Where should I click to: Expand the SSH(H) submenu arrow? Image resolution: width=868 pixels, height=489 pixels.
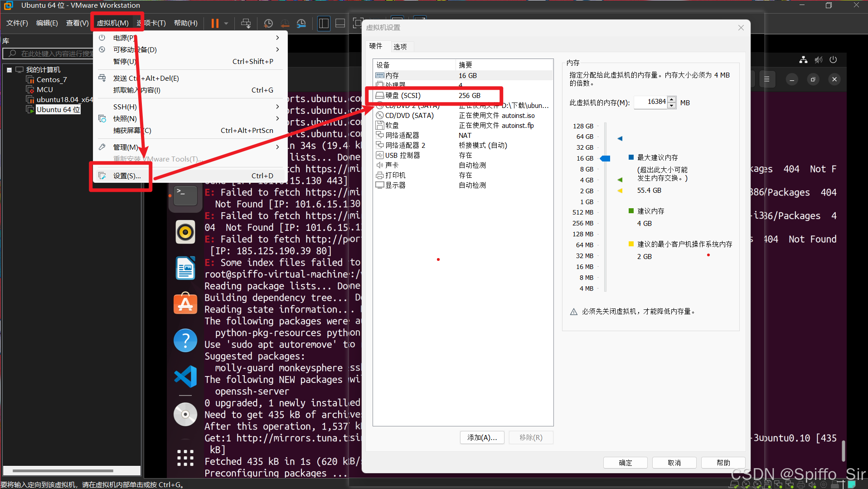(277, 107)
